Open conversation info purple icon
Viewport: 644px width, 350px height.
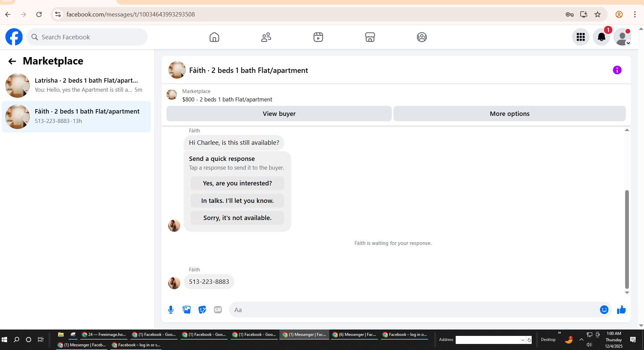tap(617, 70)
